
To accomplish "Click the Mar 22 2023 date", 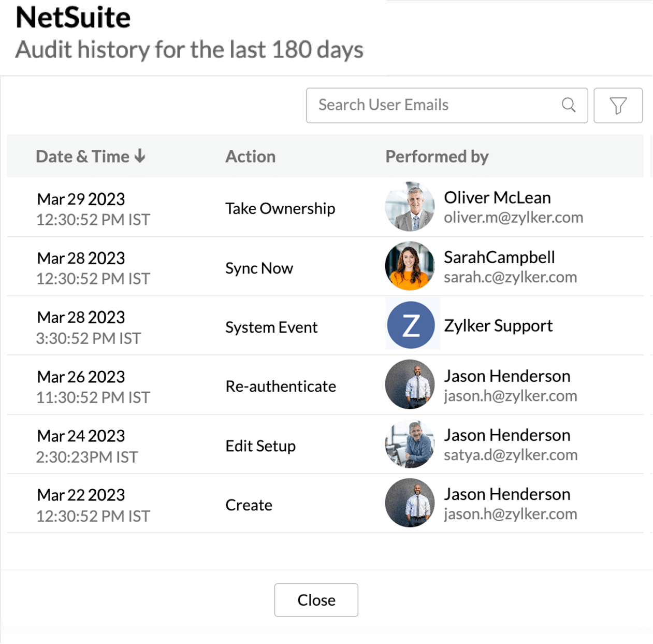I will click(x=81, y=495).
